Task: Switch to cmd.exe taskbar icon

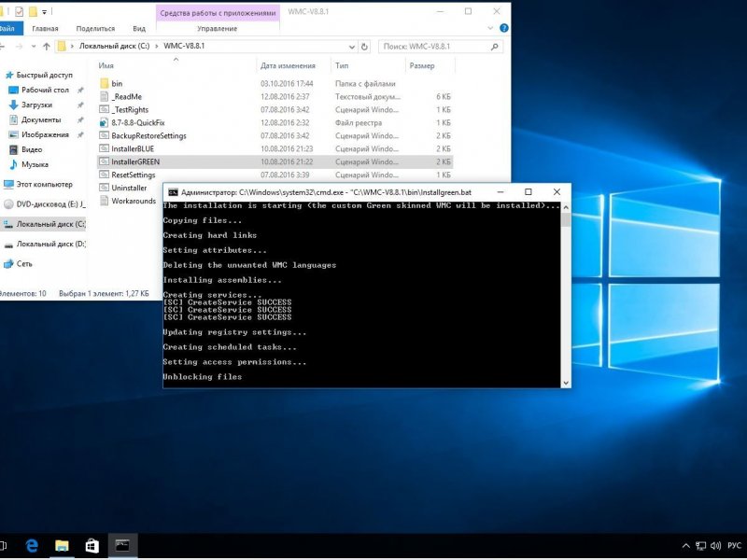Action: coord(122,546)
